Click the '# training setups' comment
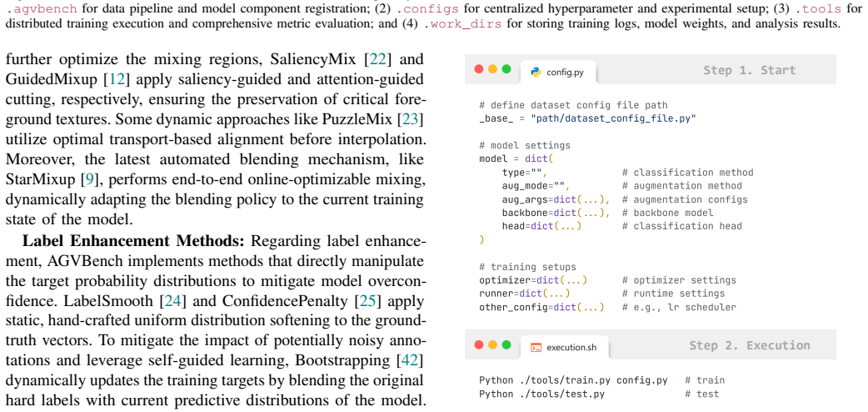The width and height of the screenshot is (868, 412). 527,267
